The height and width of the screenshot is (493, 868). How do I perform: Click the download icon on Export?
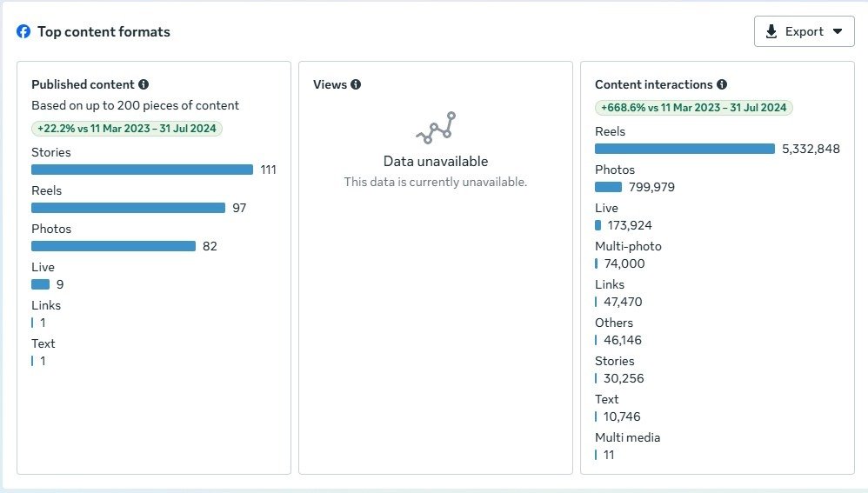coord(771,31)
